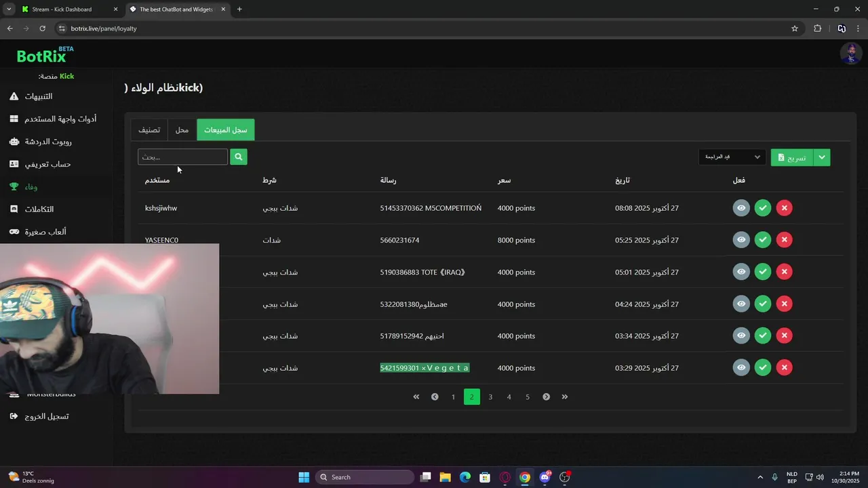Screen dimensions: 868x488
Task: View details for YASEENC0 purchase row
Action: coord(741,240)
